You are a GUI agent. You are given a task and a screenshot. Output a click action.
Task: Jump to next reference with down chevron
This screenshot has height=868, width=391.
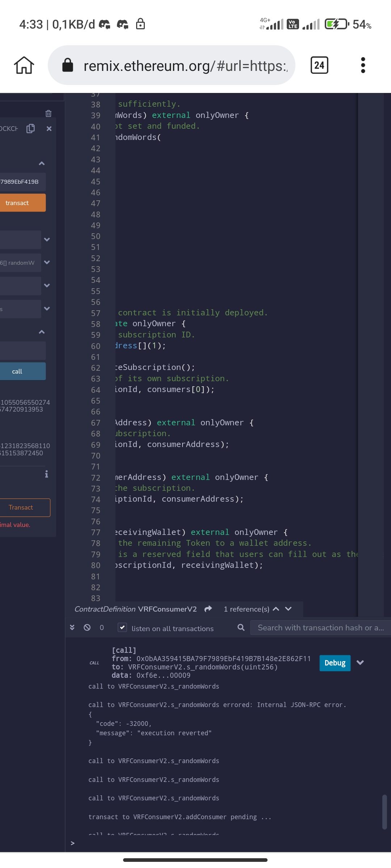pos(288,609)
